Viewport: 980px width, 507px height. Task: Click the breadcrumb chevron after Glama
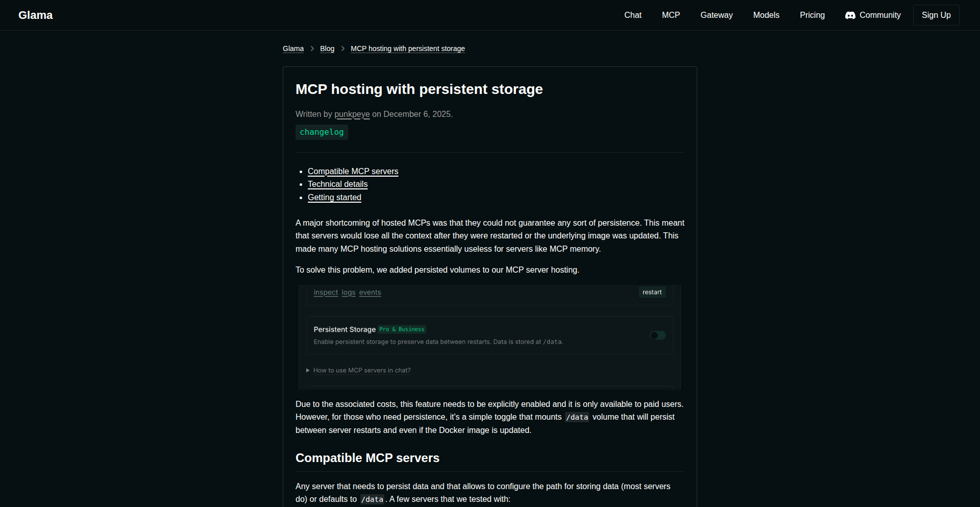pyautogui.click(x=312, y=49)
